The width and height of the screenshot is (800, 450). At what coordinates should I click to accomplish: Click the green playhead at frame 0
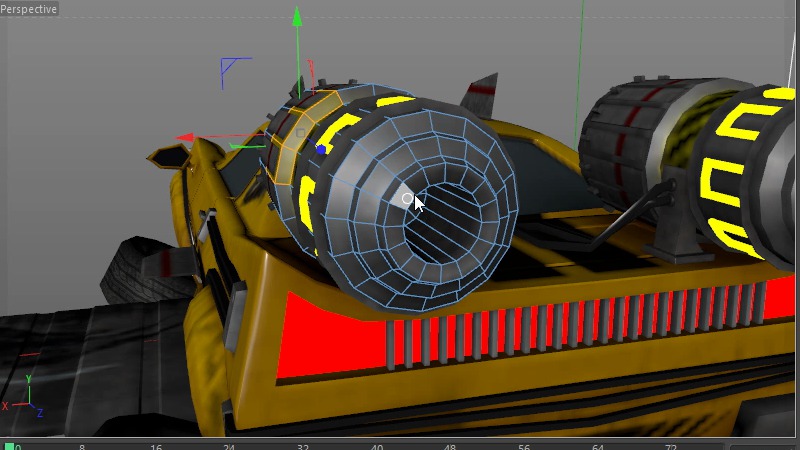pos(9,446)
